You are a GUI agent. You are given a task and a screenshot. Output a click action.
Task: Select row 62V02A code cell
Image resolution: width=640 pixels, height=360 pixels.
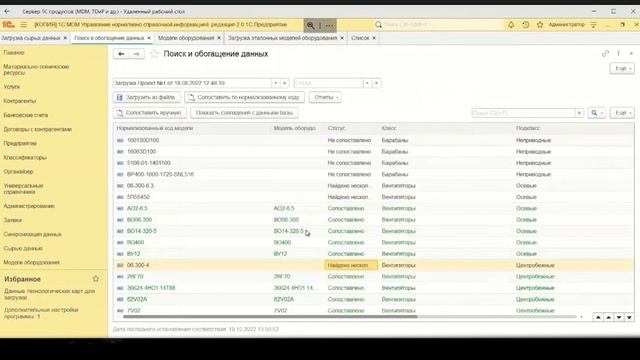(x=137, y=299)
